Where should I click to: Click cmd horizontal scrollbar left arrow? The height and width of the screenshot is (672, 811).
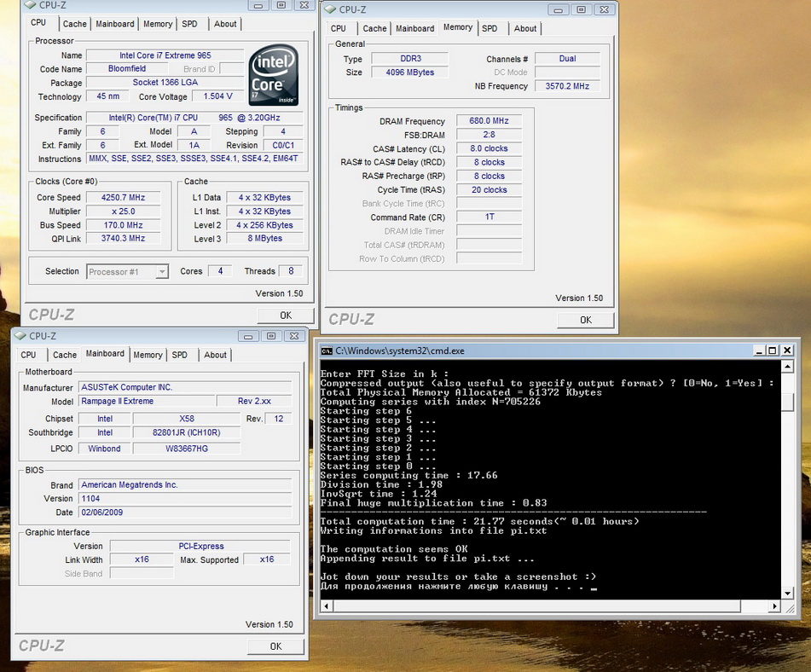coord(327,605)
